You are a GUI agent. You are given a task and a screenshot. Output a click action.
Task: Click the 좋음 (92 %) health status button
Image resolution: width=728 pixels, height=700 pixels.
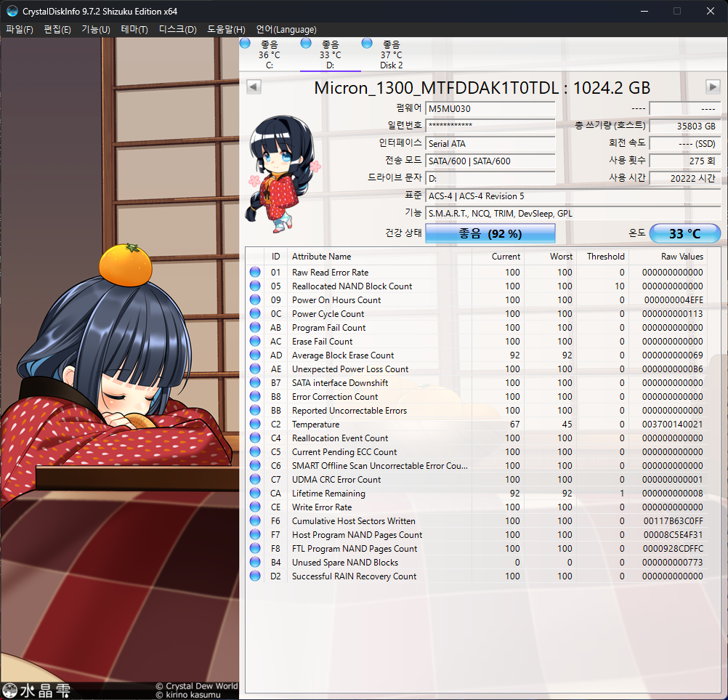coord(490,233)
